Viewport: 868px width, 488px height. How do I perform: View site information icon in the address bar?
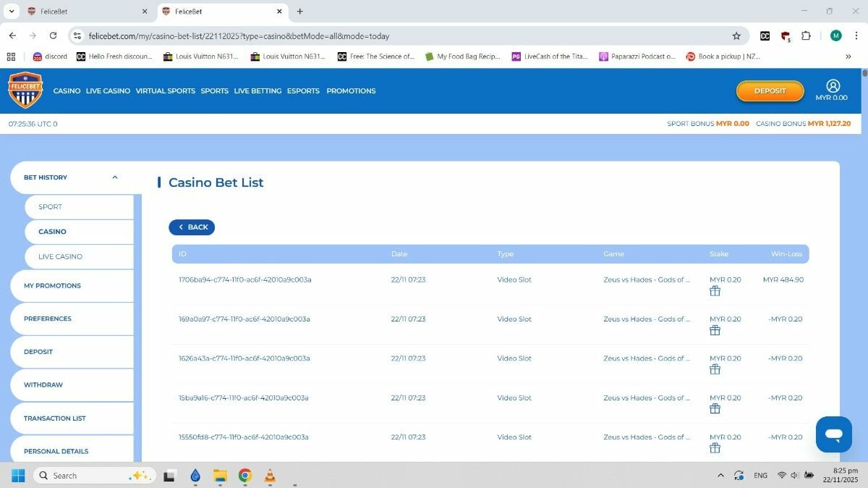pos(78,35)
